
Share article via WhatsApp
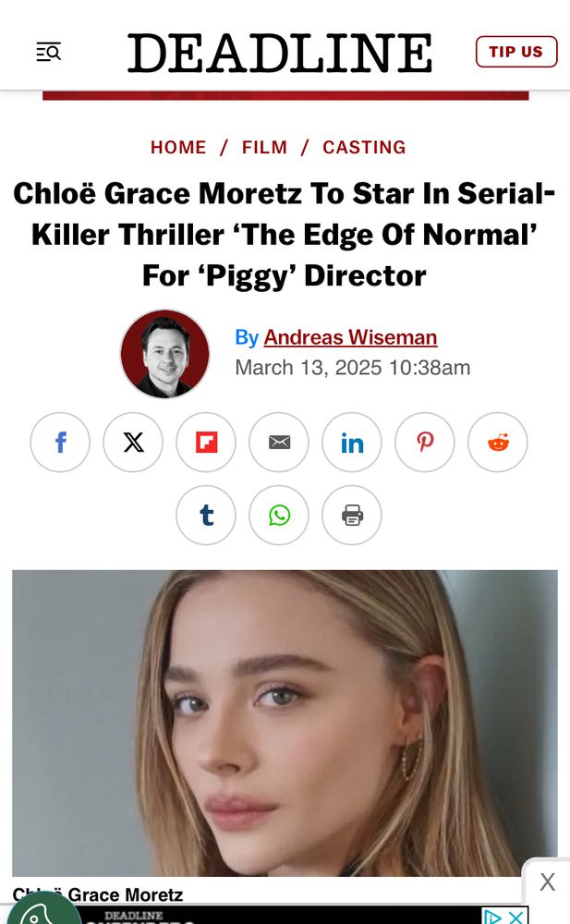tap(279, 515)
